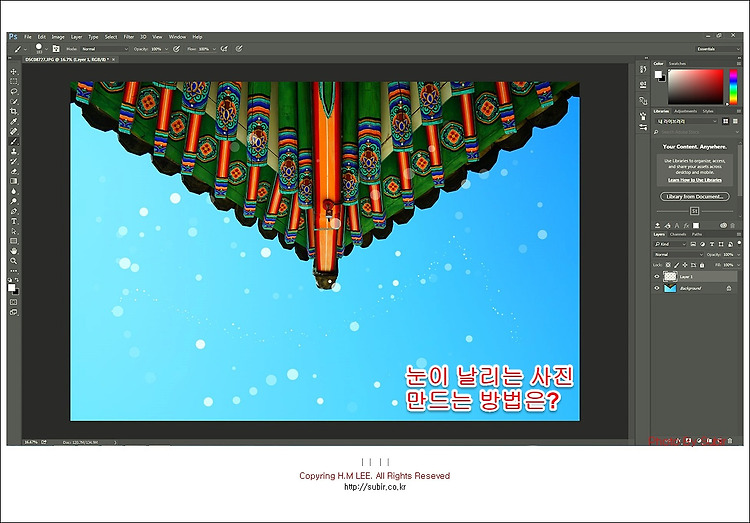This screenshot has width=750, height=523.
Task: Open the layer blend mode dropdown
Action: coord(679,255)
